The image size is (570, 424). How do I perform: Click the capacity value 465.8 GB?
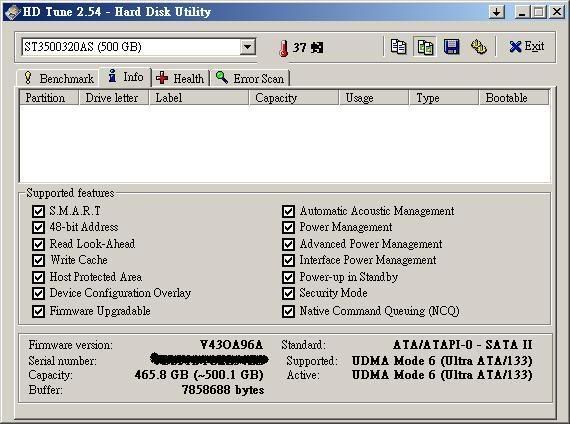[x=199, y=375]
